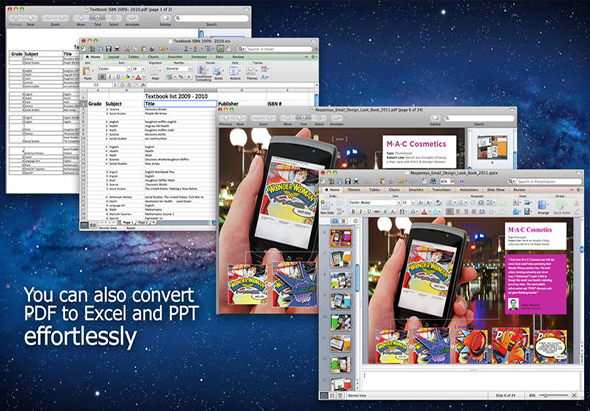Screen dimensions: 590x411
Task: Click Next page in front PDF window
Action: click(240, 118)
